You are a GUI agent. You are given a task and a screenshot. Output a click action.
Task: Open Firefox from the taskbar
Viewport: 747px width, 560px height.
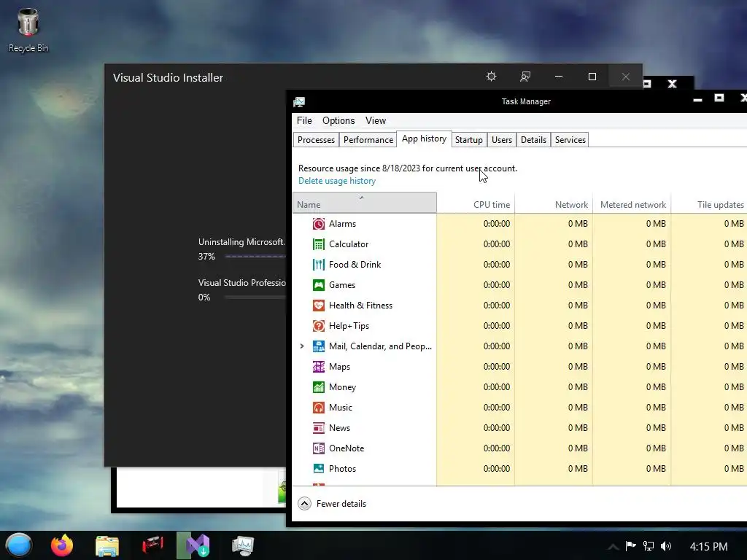tap(62, 545)
